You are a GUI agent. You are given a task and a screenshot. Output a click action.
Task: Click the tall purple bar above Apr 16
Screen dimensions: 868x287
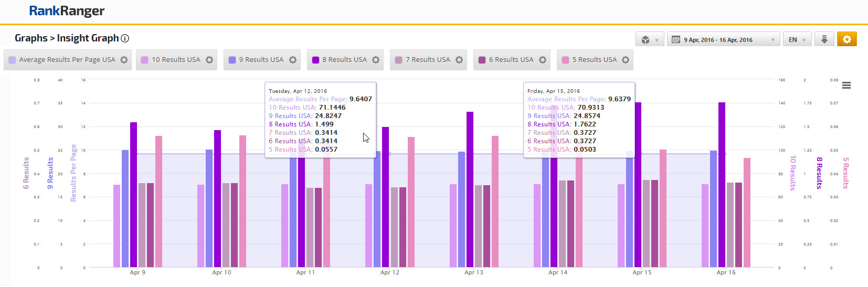pos(722,184)
